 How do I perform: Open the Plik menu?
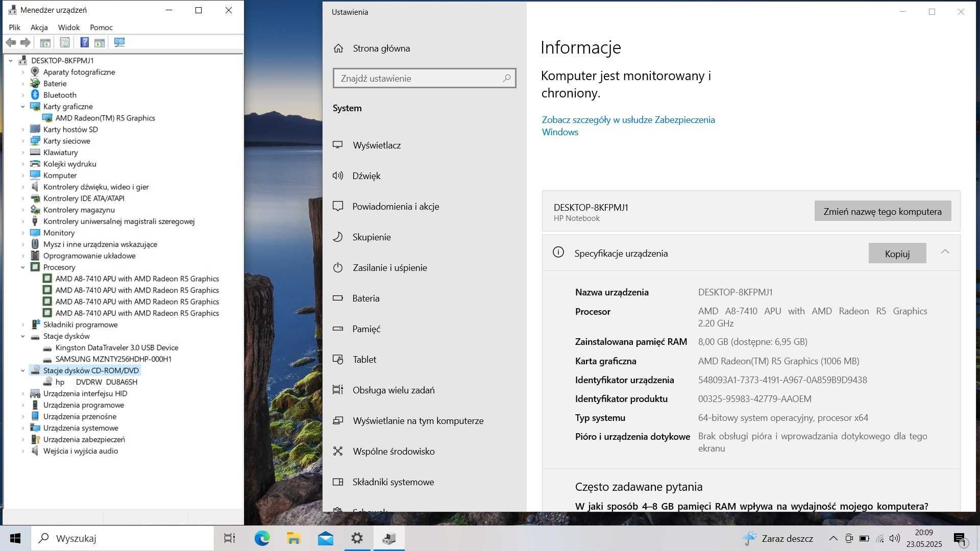point(15,28)
